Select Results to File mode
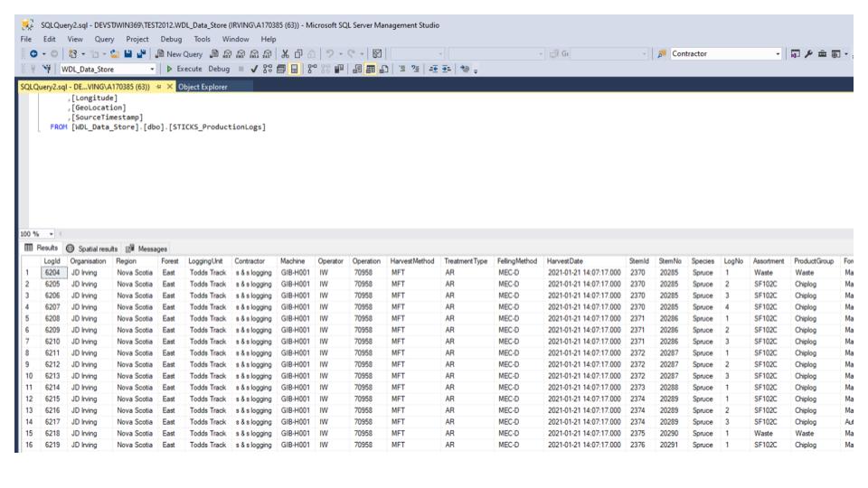Image resolution: width=868 pixels, height=488 pixels. pos(383,70)
